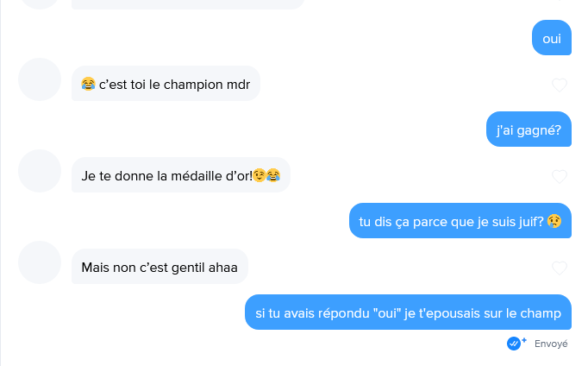
Task: Click the blue double-check read receipt icon
Action: 514,343
